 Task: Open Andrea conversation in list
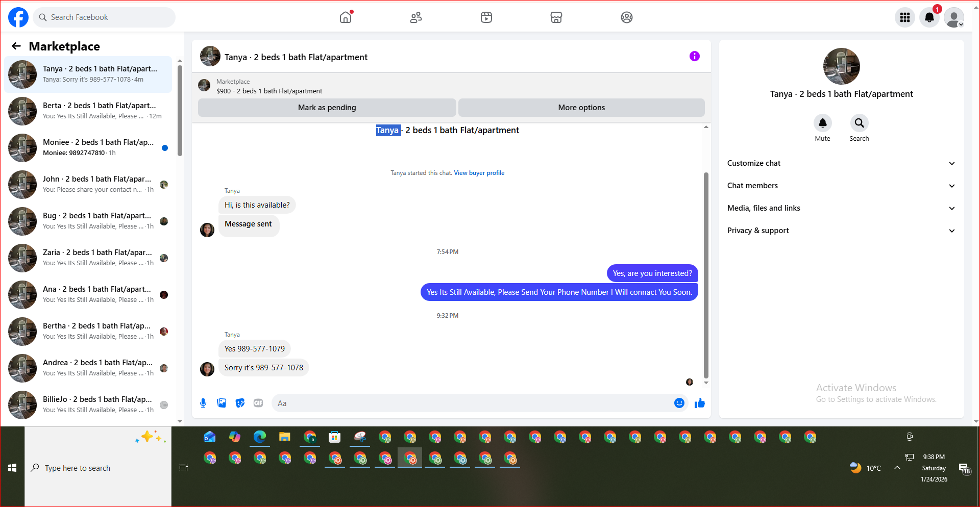point(88,368)
